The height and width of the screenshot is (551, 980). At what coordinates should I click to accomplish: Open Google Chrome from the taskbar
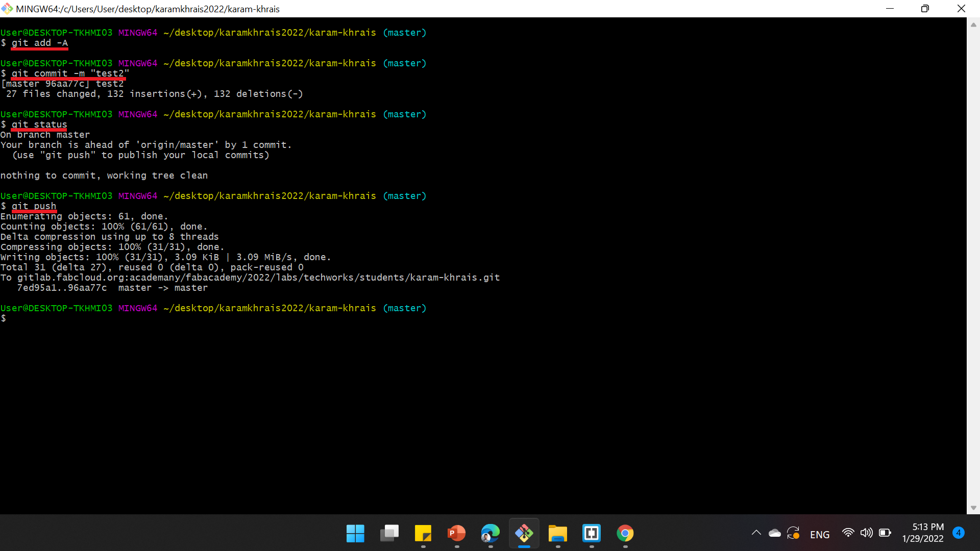click(x=625, y=534)
